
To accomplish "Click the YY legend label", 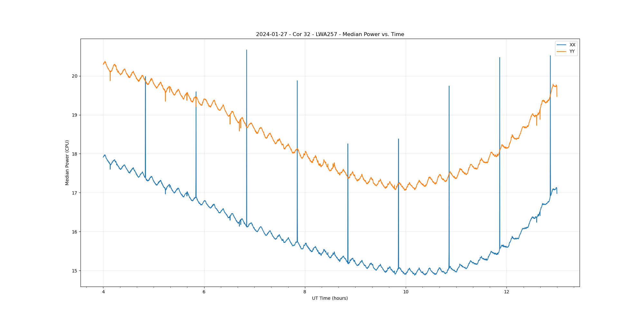I will tap(572, 52).
